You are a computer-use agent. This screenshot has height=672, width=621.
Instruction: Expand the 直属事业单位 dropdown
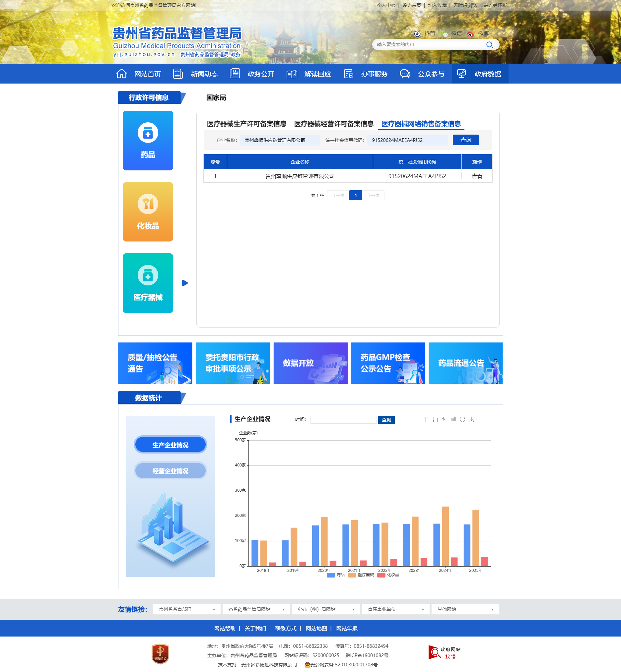395,609
